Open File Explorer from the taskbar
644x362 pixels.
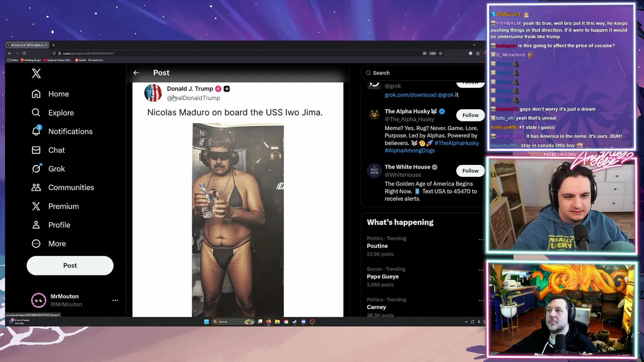(x=277, y=322)
